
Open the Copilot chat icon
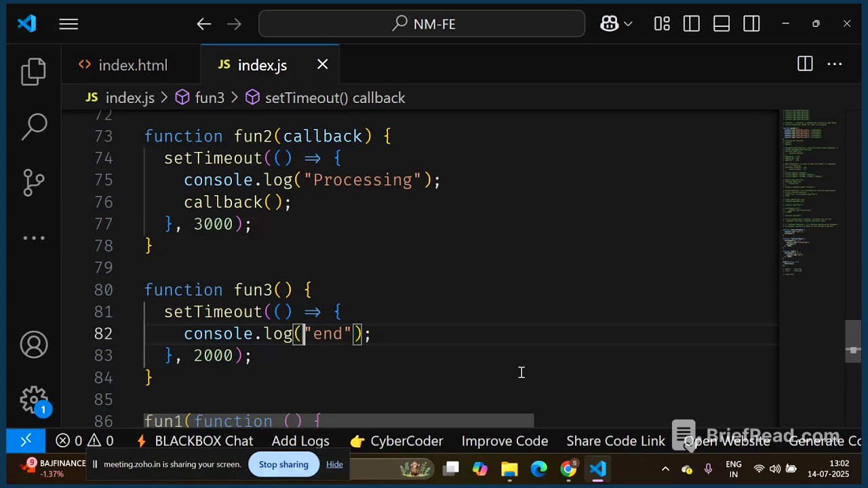(x=609, y=24)
